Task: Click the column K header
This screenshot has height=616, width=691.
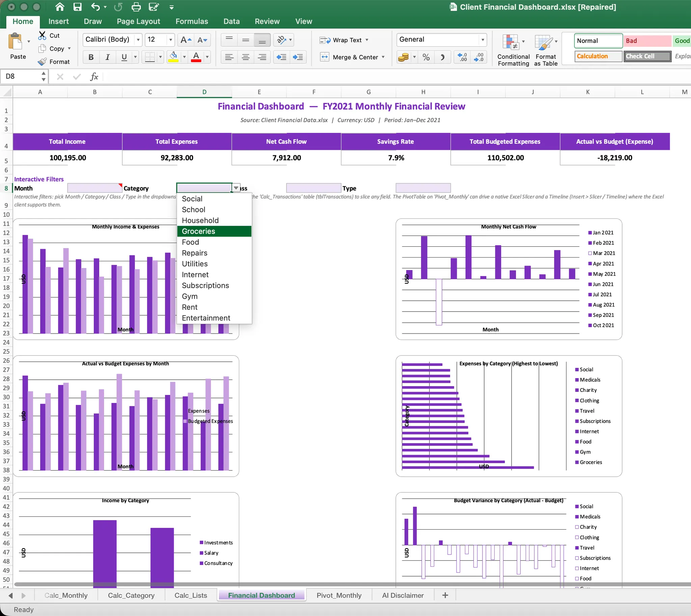Action: pyautogui.click(x=587, y=92)
